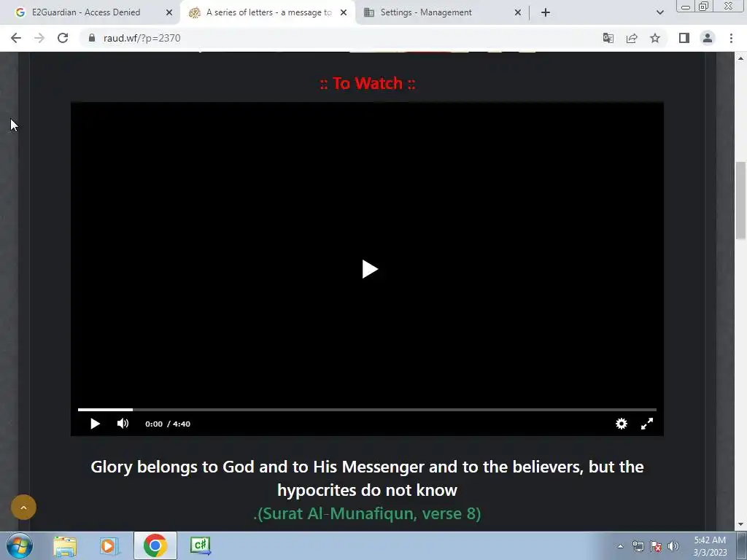Image resolution: width=747 pixels, height=560 pixels.
Task: Click the Surat Al-Munafiqun verse 8 text
Action: [368, 513]
